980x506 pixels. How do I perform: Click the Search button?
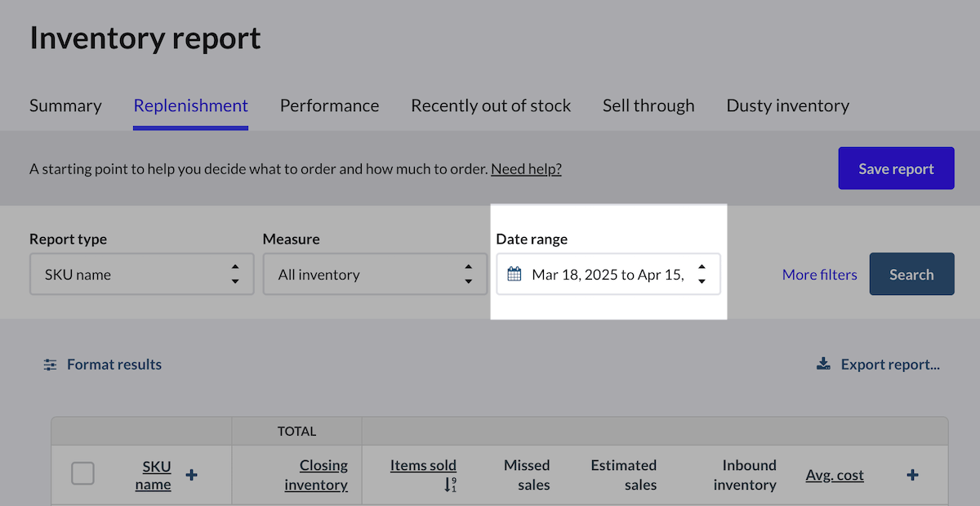pos(911,275)
